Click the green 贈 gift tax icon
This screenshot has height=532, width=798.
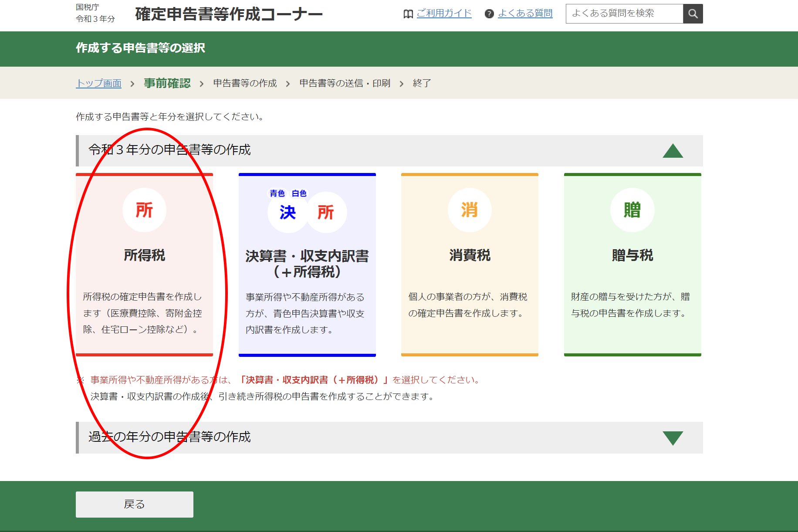[632, 210]
